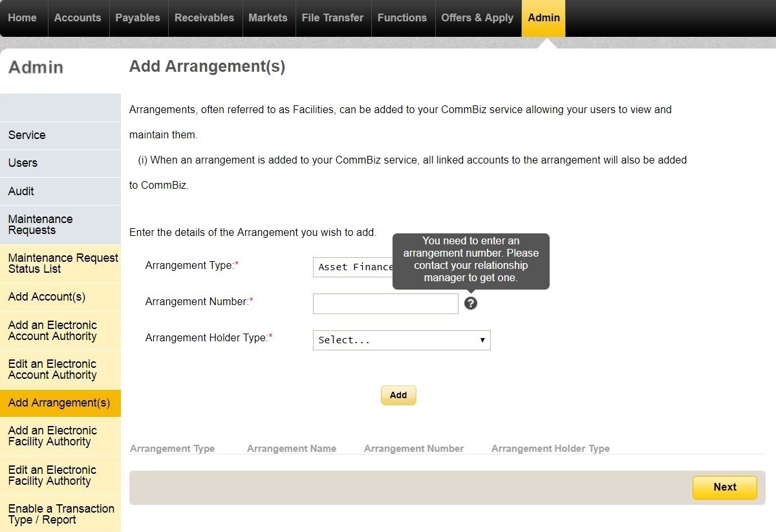
Task: Click the Next button
Action: 725,487
